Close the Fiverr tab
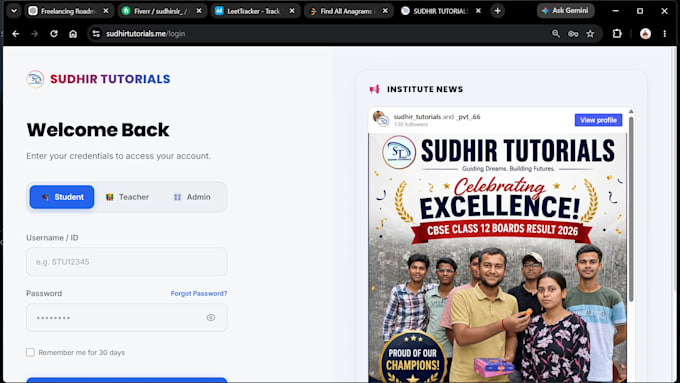The height and width of the screenshot is (383, 680). coord(199,11)
